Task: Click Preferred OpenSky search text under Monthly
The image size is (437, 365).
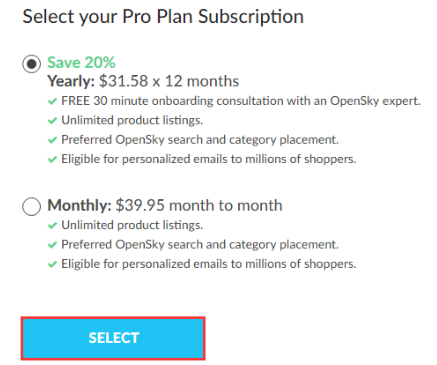Action: click(x=200, y=245)
